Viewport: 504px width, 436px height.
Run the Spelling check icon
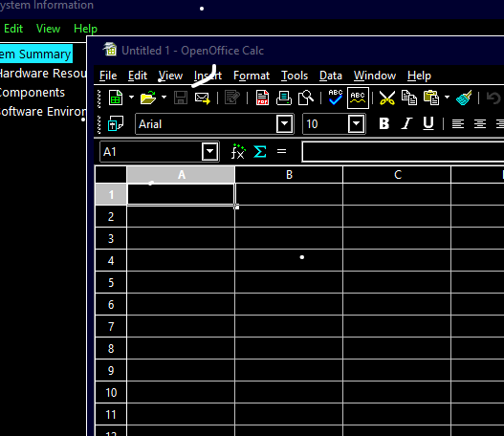(x=336, y=97)
